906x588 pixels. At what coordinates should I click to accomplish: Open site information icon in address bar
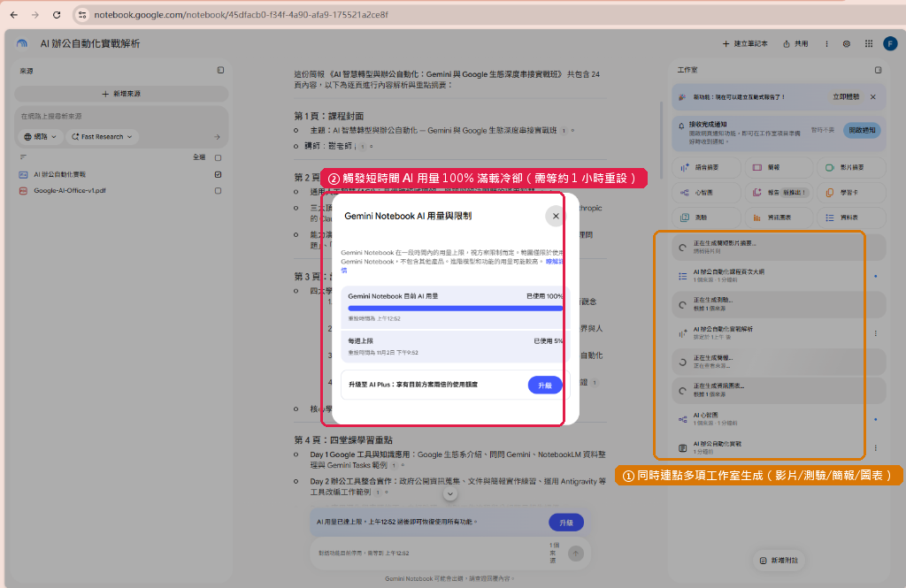coord(82,15)
